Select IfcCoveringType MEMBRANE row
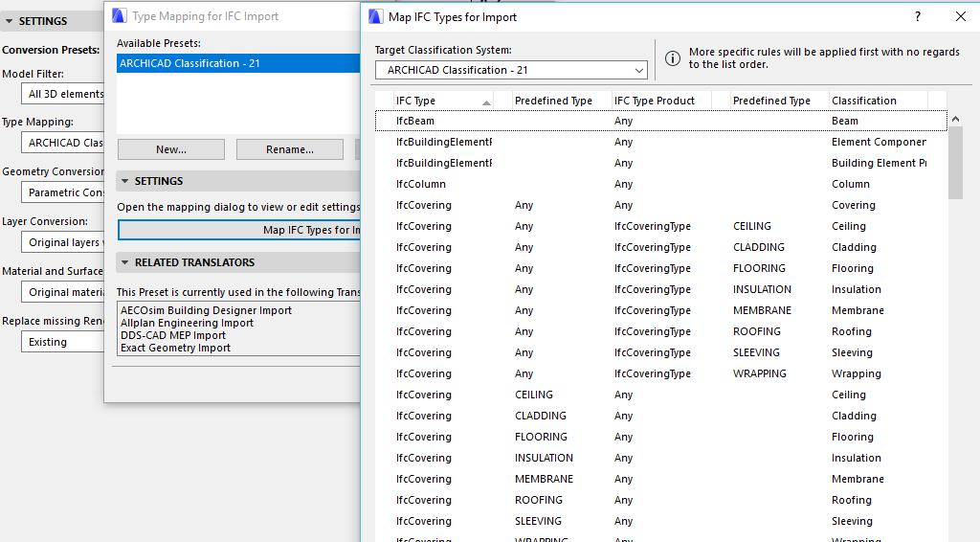This screenshot has height=542, width=980. (x=661, y=310)
